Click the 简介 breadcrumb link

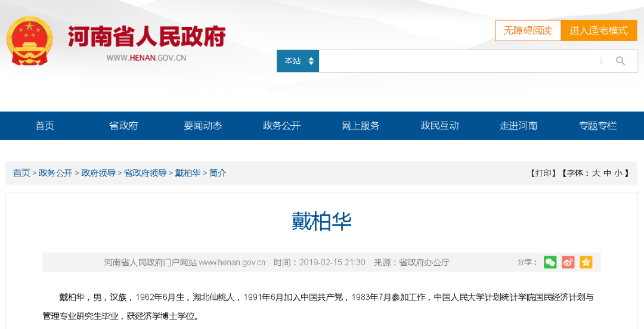pyautogui.click(x=218, y=173)
